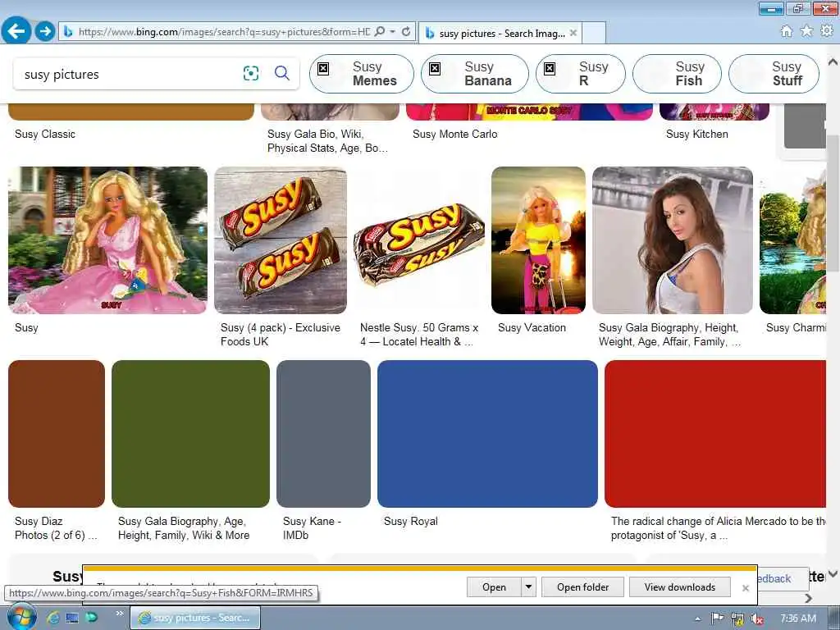Open the Susy Vacation doll thumbnail
Image resolution: width=840 pixels, height=630 pixels.
(x=538, y=240)
